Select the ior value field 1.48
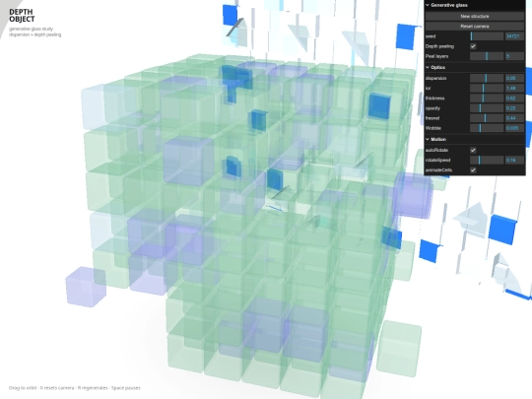The image size is (532, 399). pos(514,89)
